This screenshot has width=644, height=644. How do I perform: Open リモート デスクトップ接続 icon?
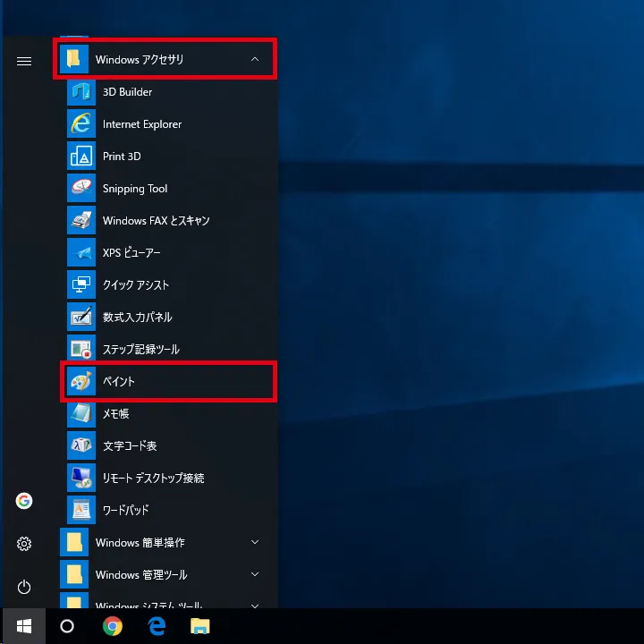[x=80, y=478]
